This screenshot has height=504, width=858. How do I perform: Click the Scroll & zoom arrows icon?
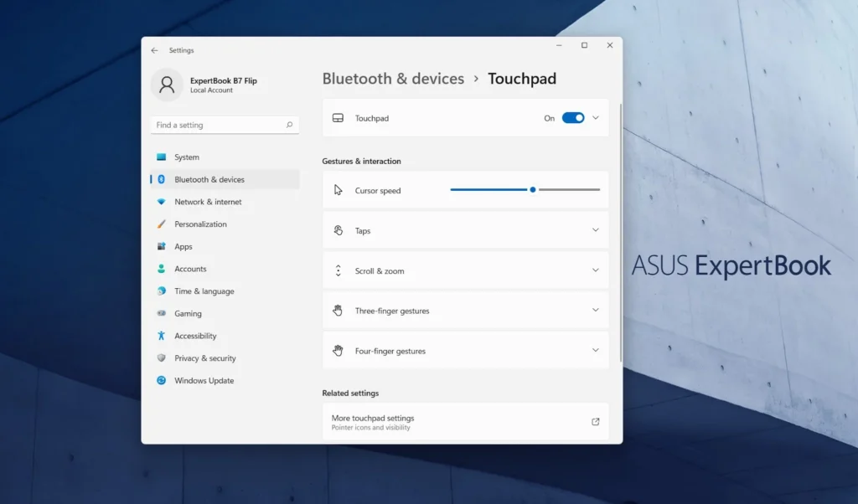pos(339,270)
